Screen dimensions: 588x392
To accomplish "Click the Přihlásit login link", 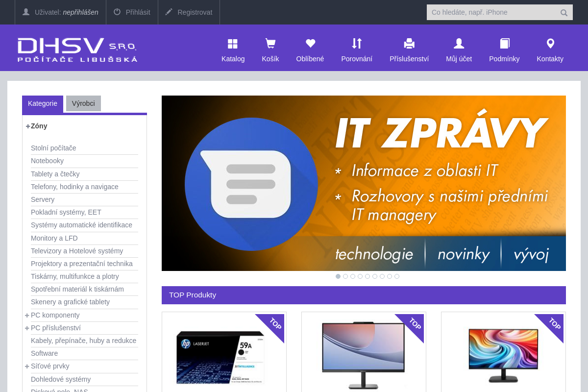I will pyautogui.click(x=132, y=12).
